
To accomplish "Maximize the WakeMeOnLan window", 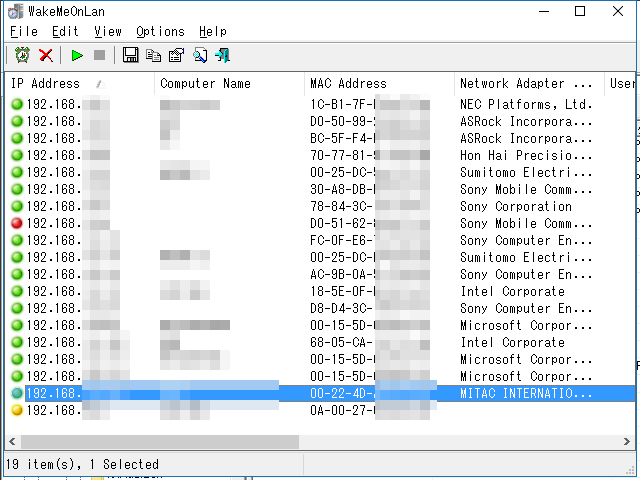I will tap(580, 11).
